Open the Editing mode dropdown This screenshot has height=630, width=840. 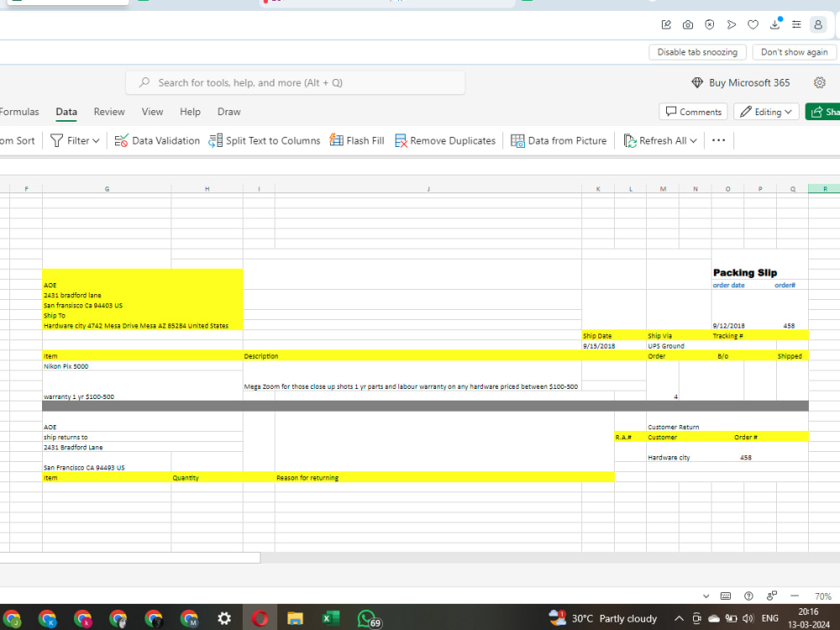766,111
